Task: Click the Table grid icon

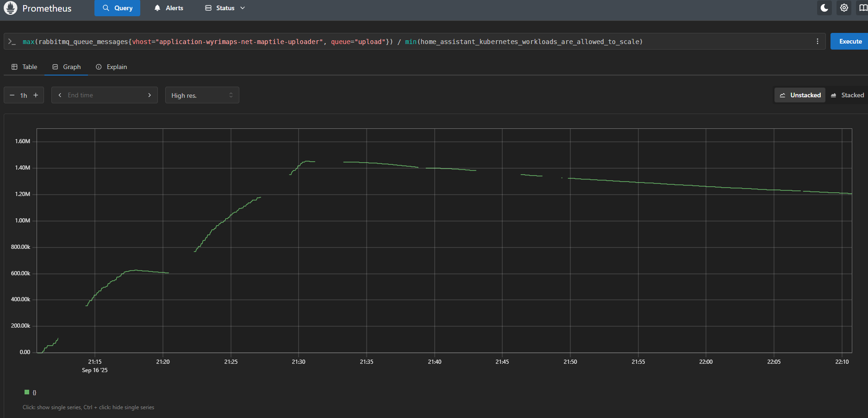Action: pos(14,67)
